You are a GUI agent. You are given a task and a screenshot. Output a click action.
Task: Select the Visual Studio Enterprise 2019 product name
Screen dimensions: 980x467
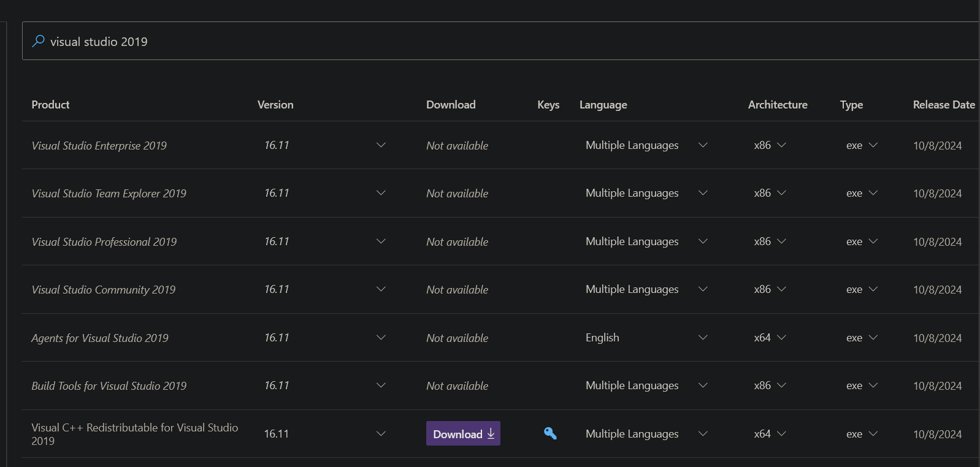99,146
